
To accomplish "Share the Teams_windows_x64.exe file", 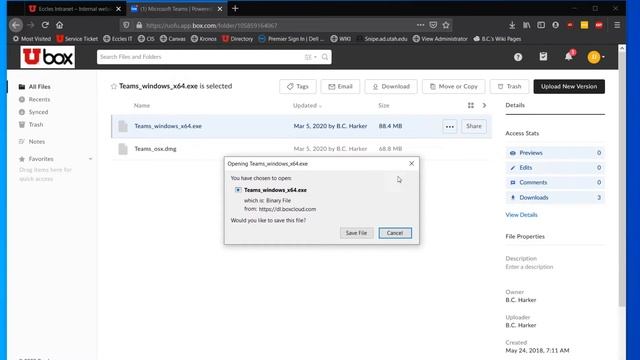I will point(474,126).
